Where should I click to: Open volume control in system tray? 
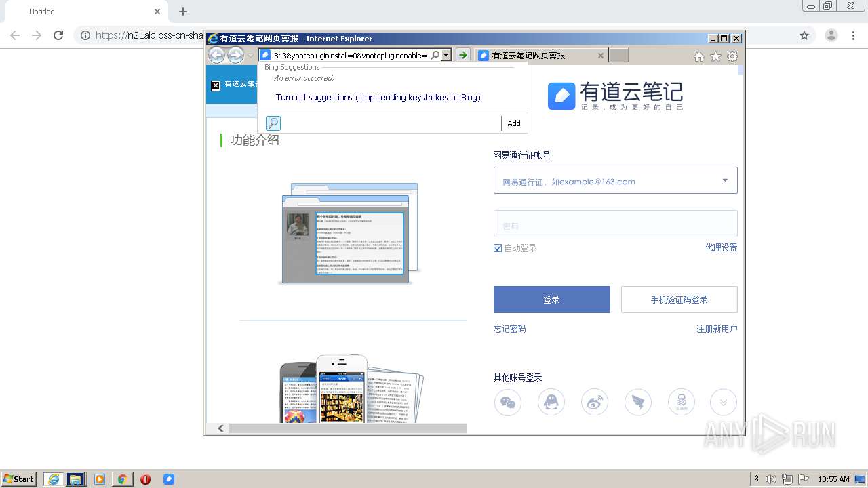pos(771,479)
